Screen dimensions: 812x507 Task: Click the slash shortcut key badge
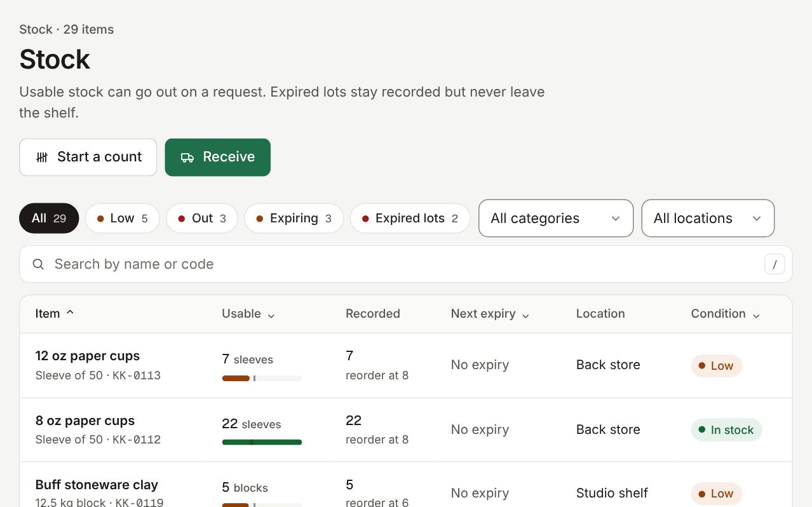[775, 264]
